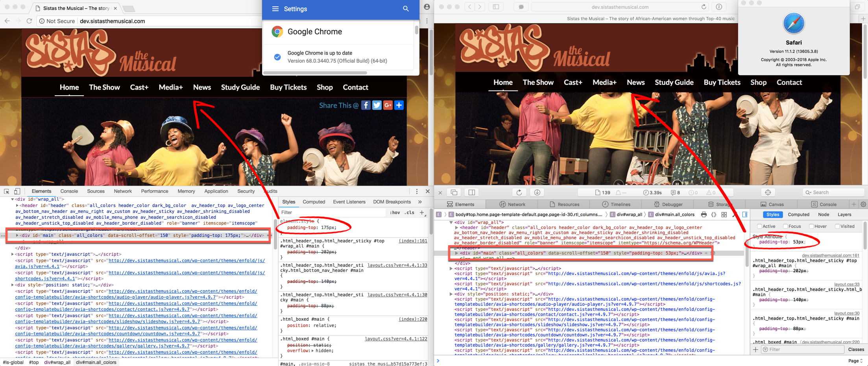Screen dimensions: 868x366
Task: Open Chrome DevTools three-dot customize menu
Action: pos(417,191)
